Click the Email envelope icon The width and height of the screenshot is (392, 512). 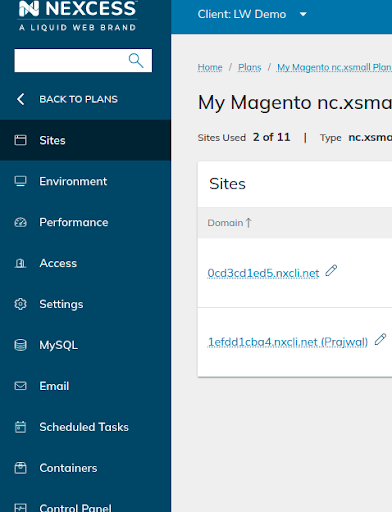click(20, 386)
